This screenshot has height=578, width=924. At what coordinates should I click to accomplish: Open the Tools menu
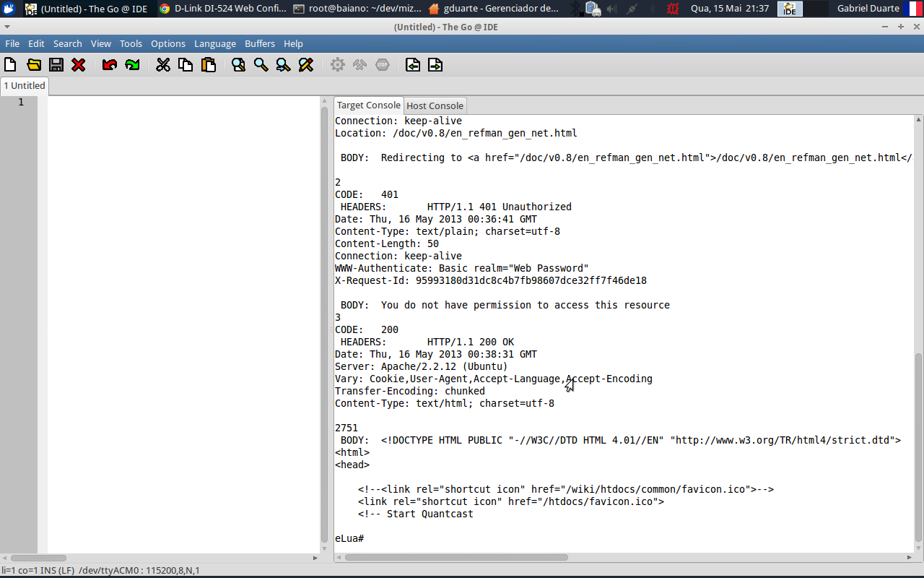click(131, 44)
